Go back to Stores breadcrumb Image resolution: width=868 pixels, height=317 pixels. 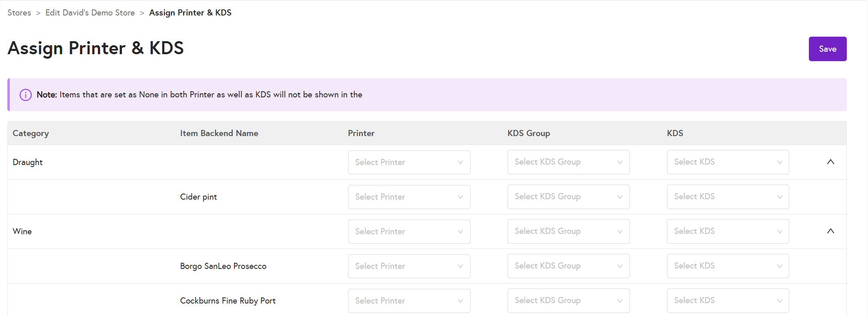point(19,13)
